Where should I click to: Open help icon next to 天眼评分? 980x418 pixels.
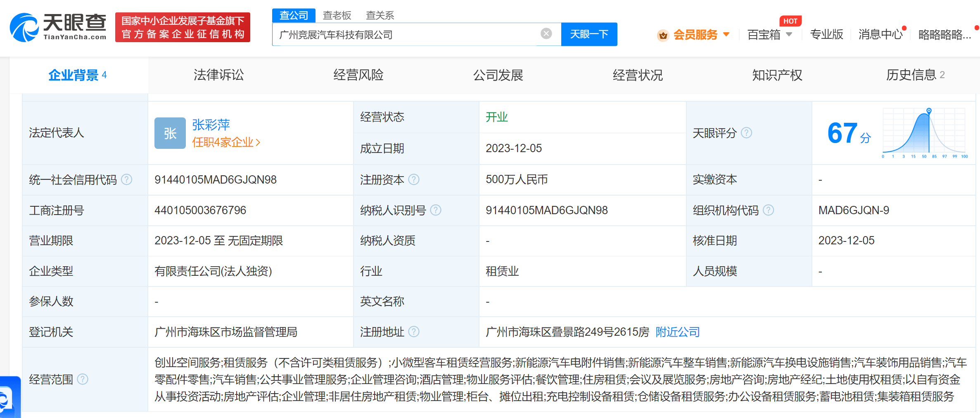pos(746,133)
